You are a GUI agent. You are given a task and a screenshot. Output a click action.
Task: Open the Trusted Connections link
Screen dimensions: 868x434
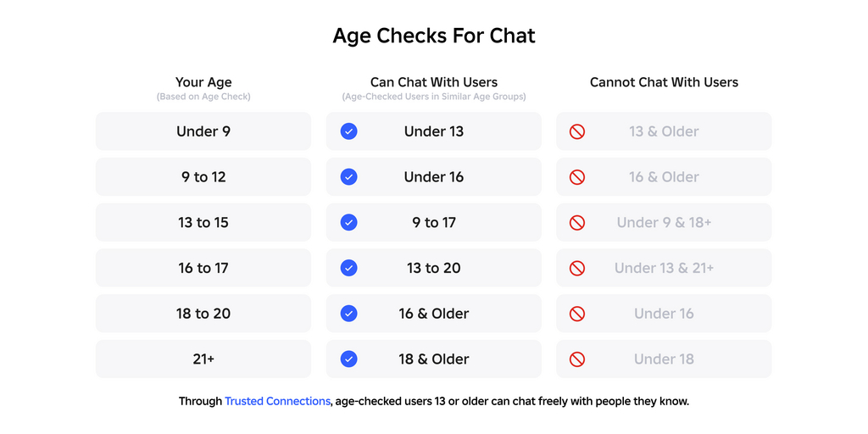277,401
